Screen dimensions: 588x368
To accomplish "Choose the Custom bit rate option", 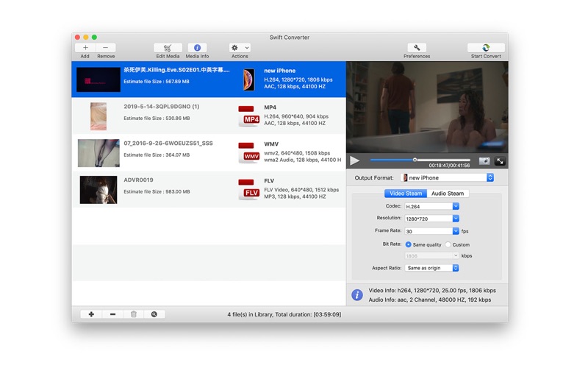I will 448,244.
